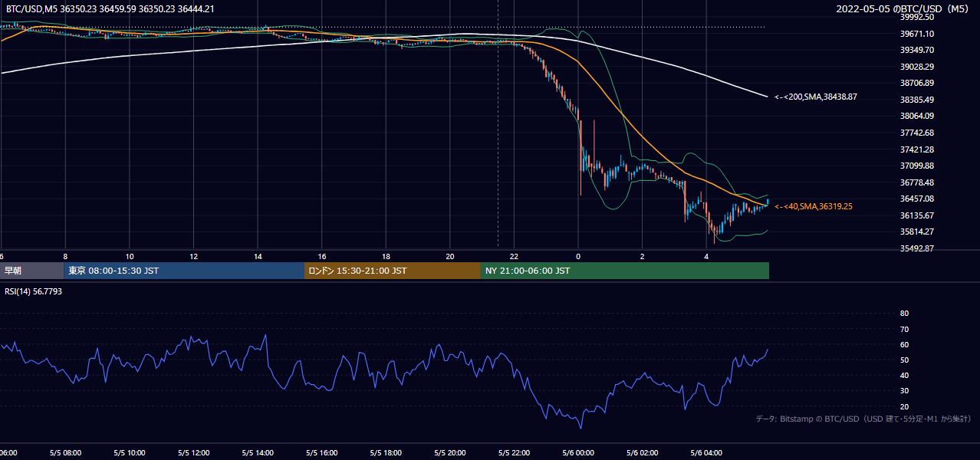980x460 pixels.
Task: Click RSI scale level 40
Action: [x=904, y=375]
